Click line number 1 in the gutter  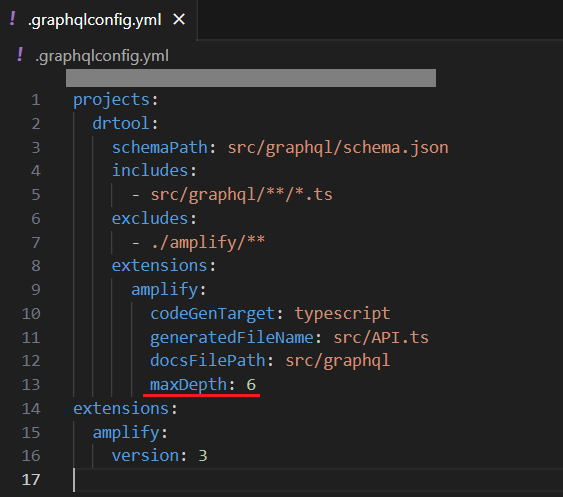pyautogui.click(x=36, y=100)
